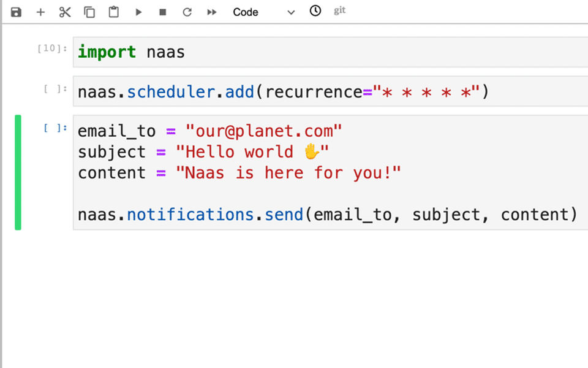Collapse active cell via green bar

click(18, 172)
